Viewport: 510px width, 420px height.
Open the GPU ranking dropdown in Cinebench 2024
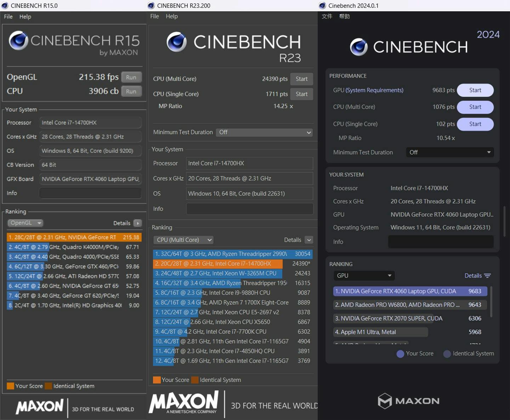(x=364, y=276)
